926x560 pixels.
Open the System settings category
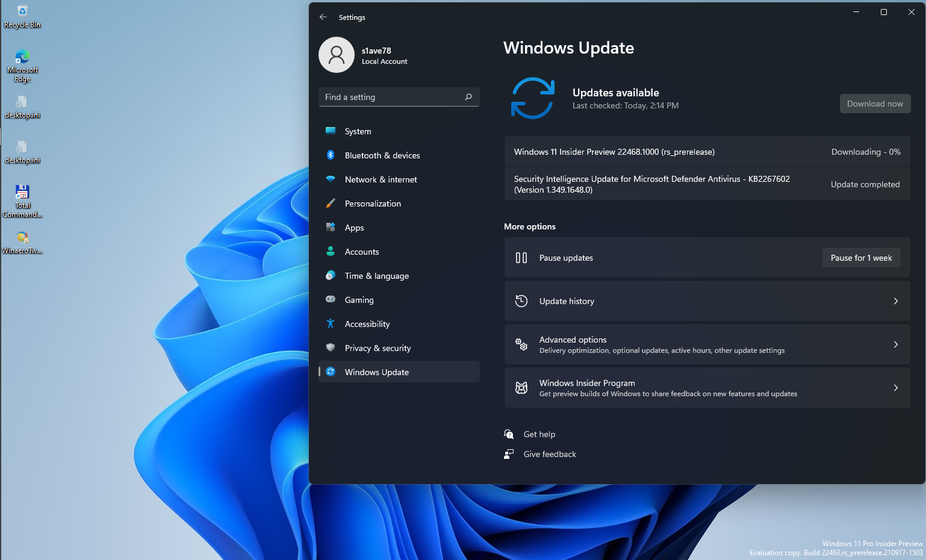point(399,131)
